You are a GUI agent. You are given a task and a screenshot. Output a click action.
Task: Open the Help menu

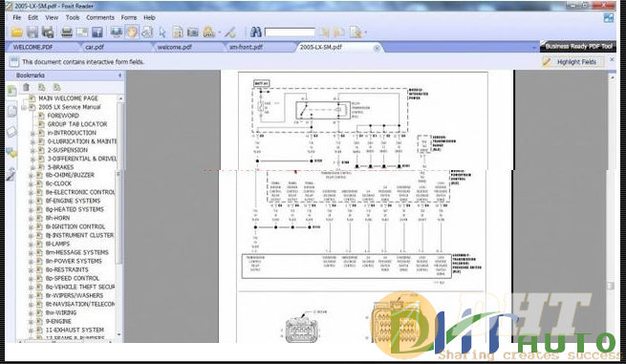click(x=149, y=17)
